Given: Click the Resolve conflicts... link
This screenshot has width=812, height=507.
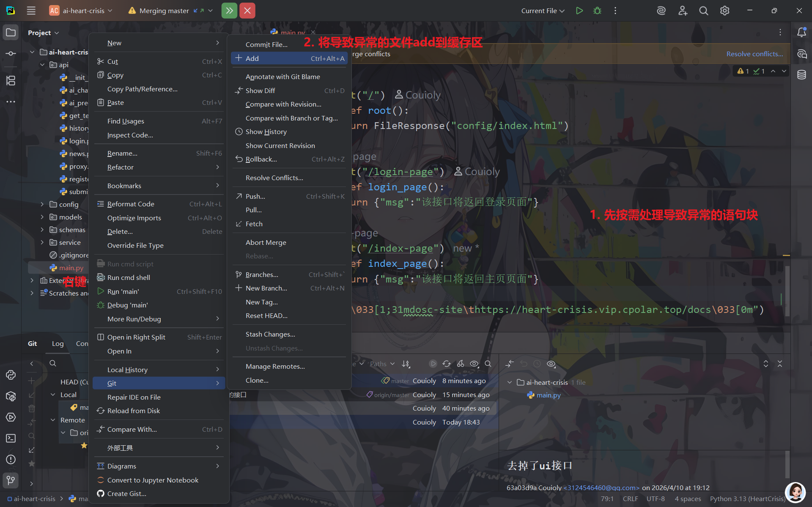Looking at the screenshot, I should coord(754,54).
